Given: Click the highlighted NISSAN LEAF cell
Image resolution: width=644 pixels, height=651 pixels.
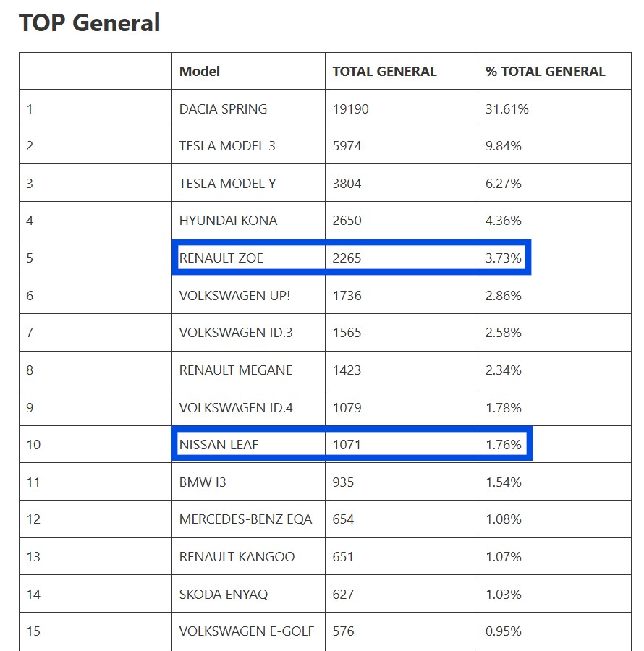Looking at the screenshot, I should coord(219,445).
